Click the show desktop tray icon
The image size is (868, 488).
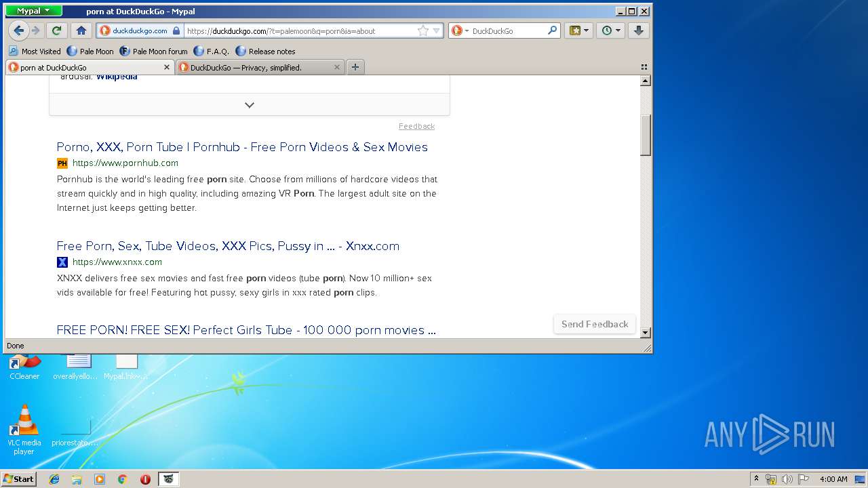(x=861, y=479)
